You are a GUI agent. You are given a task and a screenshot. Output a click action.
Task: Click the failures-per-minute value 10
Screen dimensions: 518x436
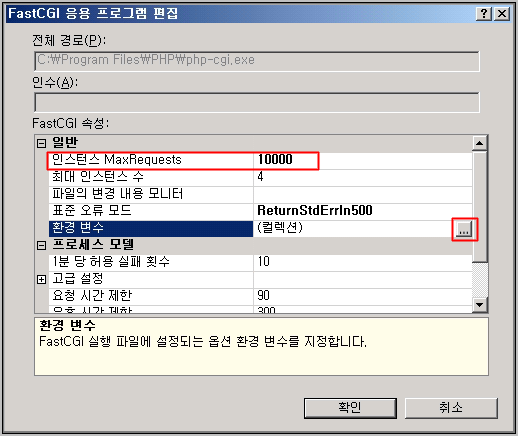263,261
